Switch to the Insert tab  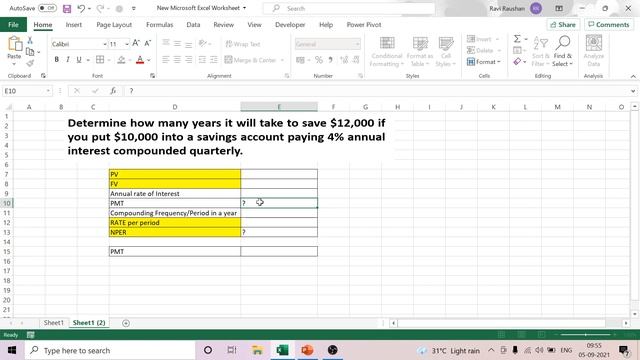pos(73,24)
